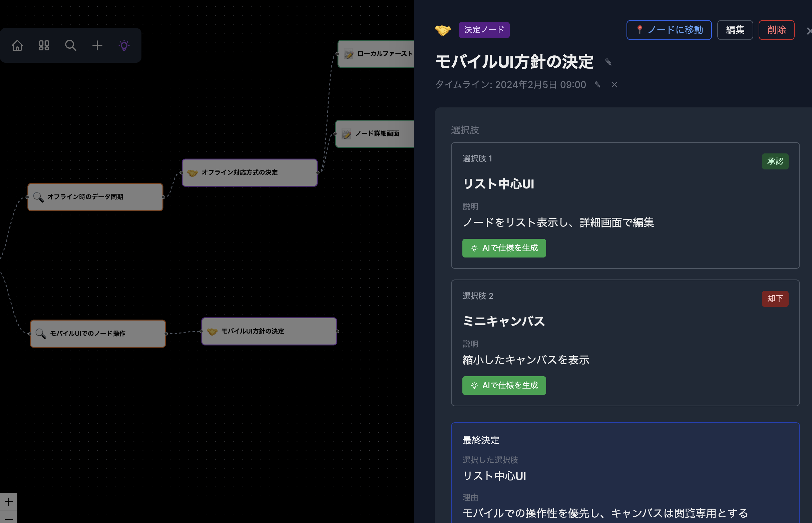Generate AI spec for ミニキャンバス option
The image size is (812, 523).
[x=504, y=386]
